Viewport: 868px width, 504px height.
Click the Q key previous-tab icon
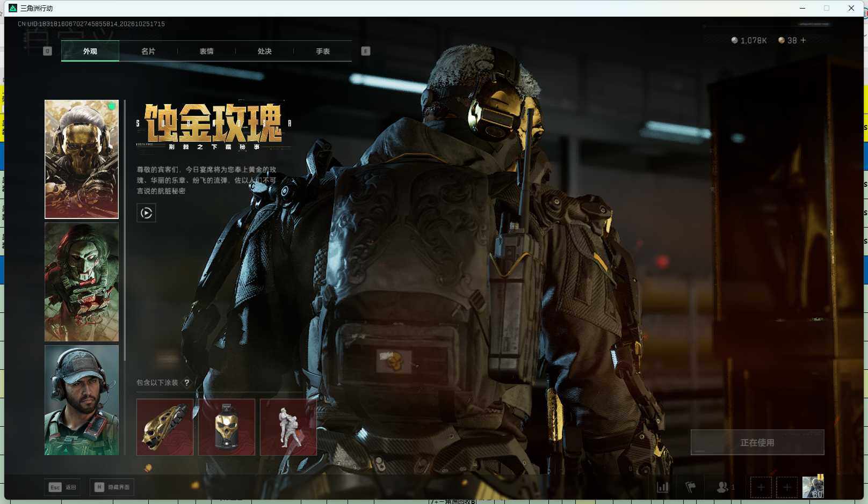pyautogui.click(x=47, y=51)
